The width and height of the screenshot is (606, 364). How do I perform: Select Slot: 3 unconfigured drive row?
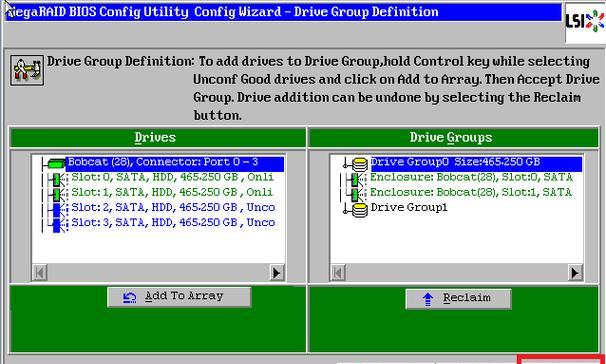[174, 223]
